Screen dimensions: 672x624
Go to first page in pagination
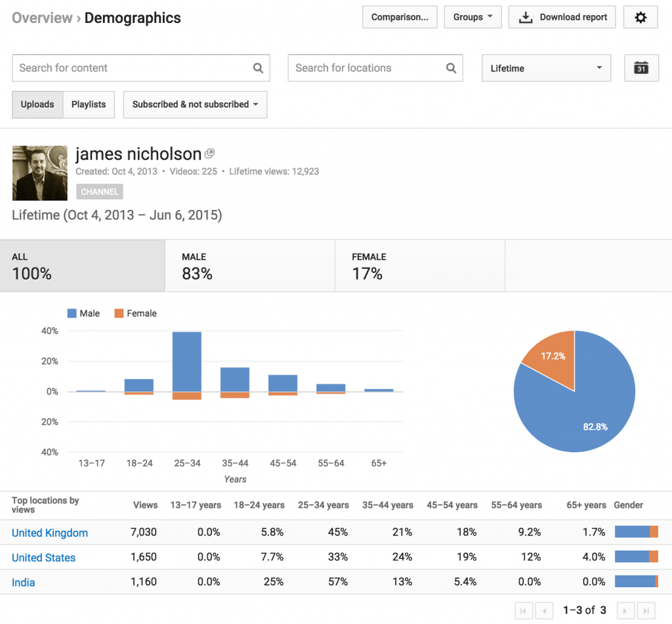click(x=524, y=610)
